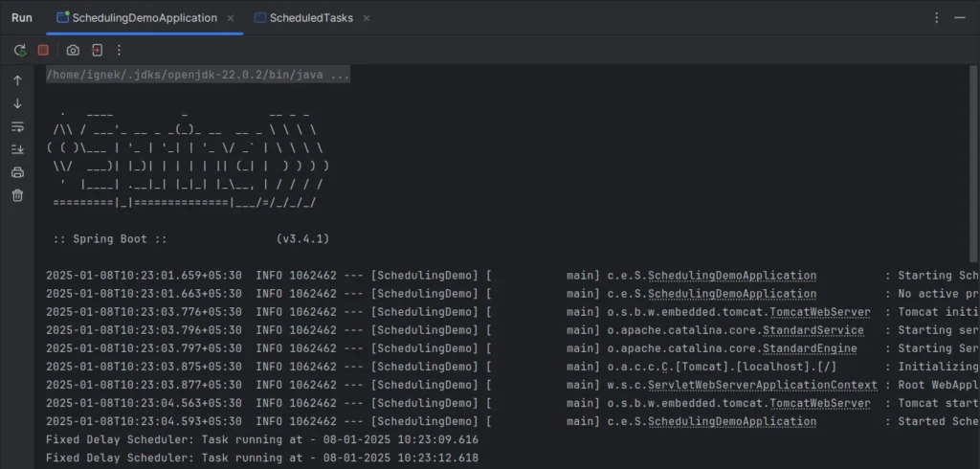This screenshot has width=980, height=469.
Task: Click the Run tool window title
Action: [x=22, y=18]
